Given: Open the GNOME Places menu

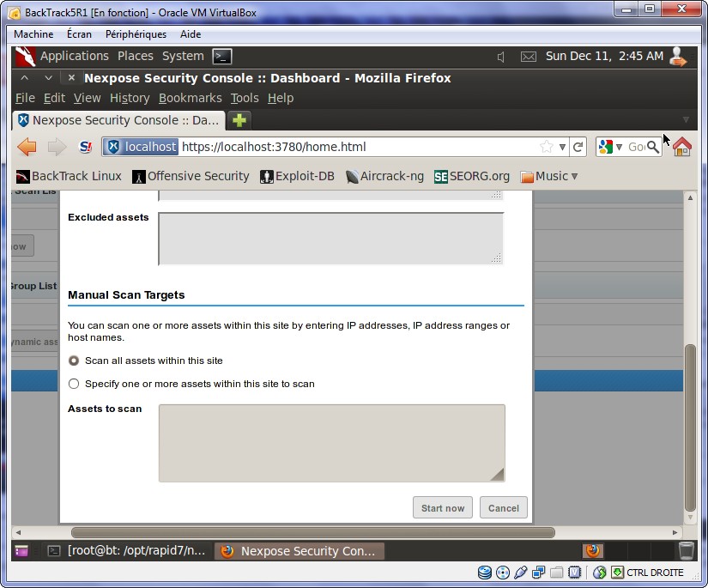Looking at the screenshot, I should click(136, 56).
